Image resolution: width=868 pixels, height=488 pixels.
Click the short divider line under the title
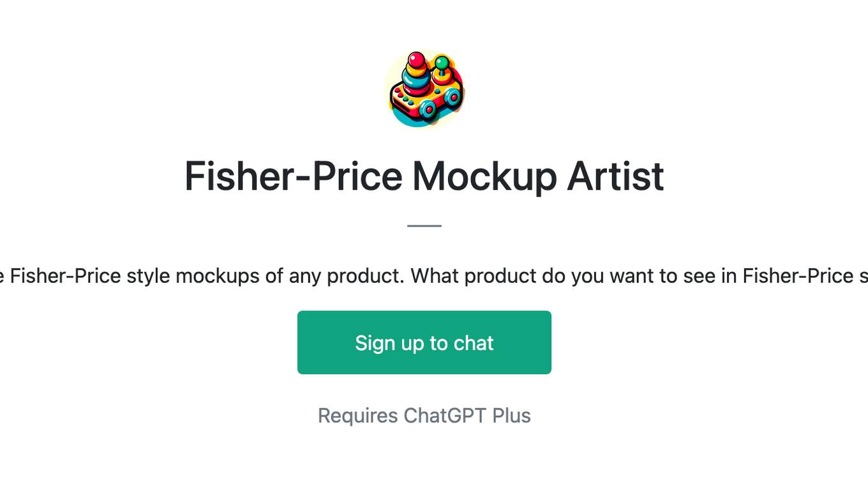click(424, 225)
